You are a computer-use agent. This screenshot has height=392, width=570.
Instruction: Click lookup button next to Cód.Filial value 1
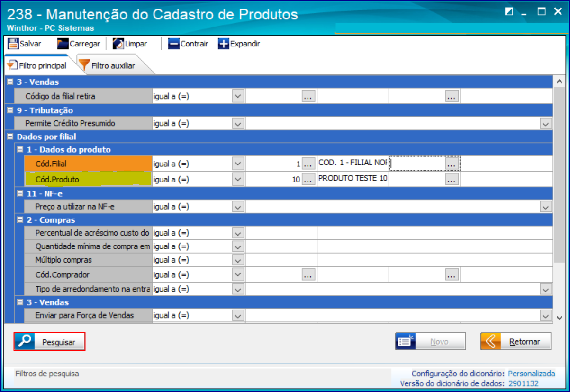[x=309, y=164]
